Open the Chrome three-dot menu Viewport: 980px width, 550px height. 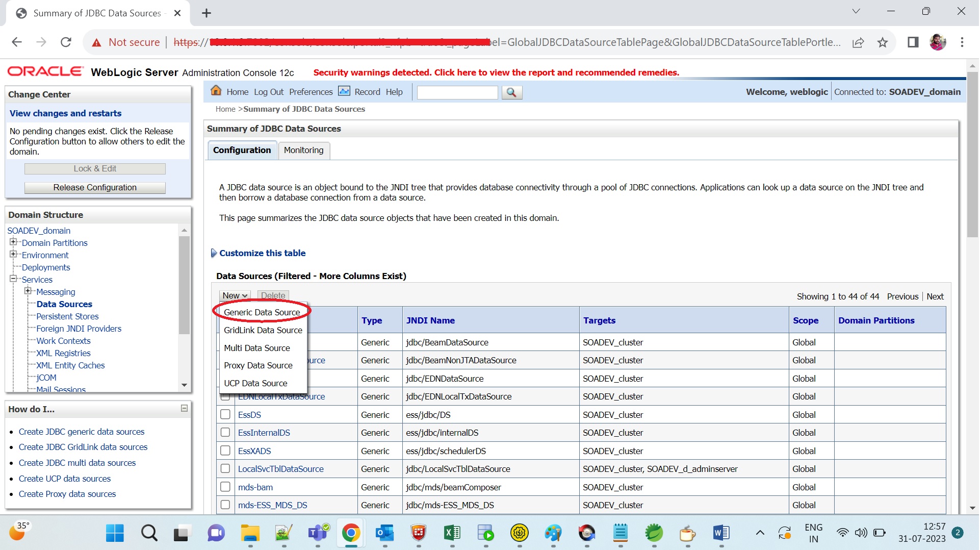(x=962, y=42)
